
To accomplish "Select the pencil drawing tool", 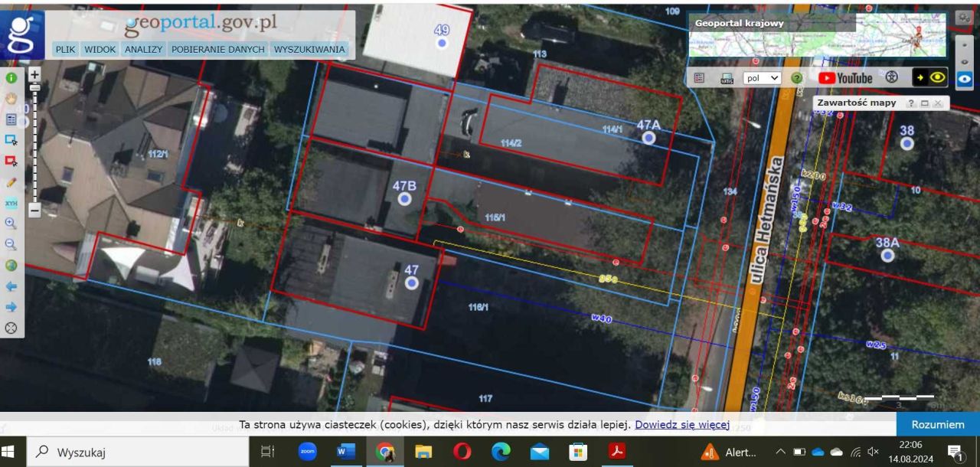I will [x=11, y=182].
